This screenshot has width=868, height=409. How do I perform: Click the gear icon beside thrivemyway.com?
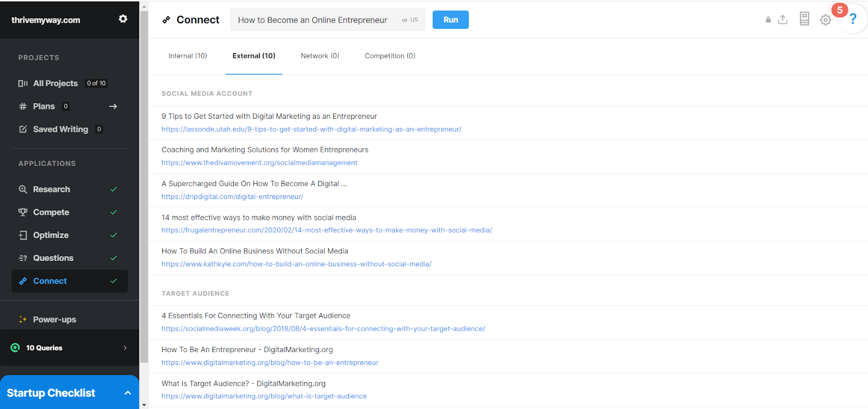point(123,19)
